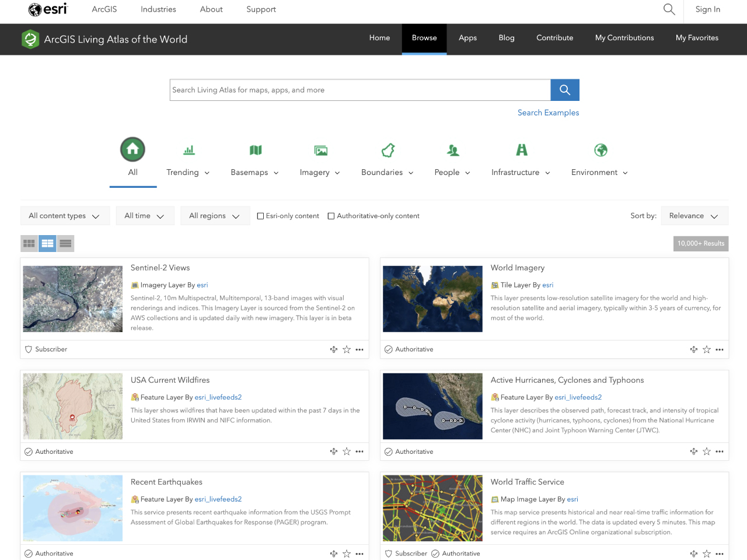
Task: Open My Contributions tab
Action: [624, 38]
